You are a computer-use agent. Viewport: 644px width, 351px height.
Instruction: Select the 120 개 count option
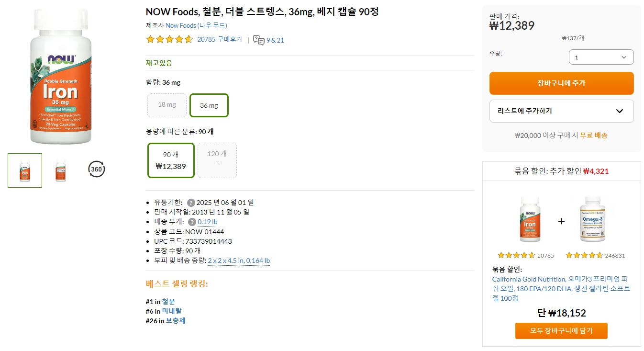pos(217,160)
